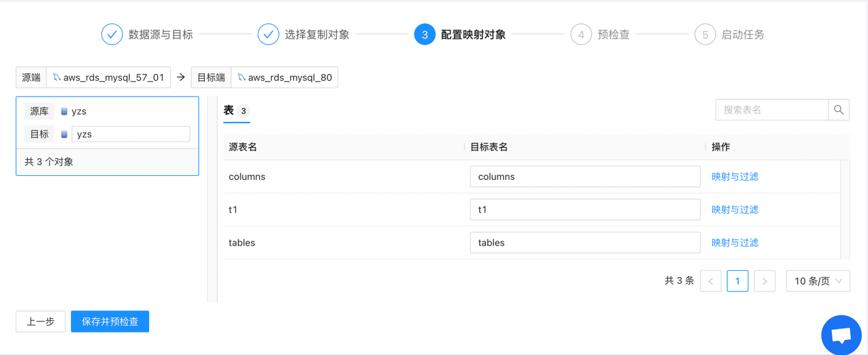Screen dimensions: 868x355
Task: Click the step 1 checkmark circle icon
Action: (x=112, y=34)
